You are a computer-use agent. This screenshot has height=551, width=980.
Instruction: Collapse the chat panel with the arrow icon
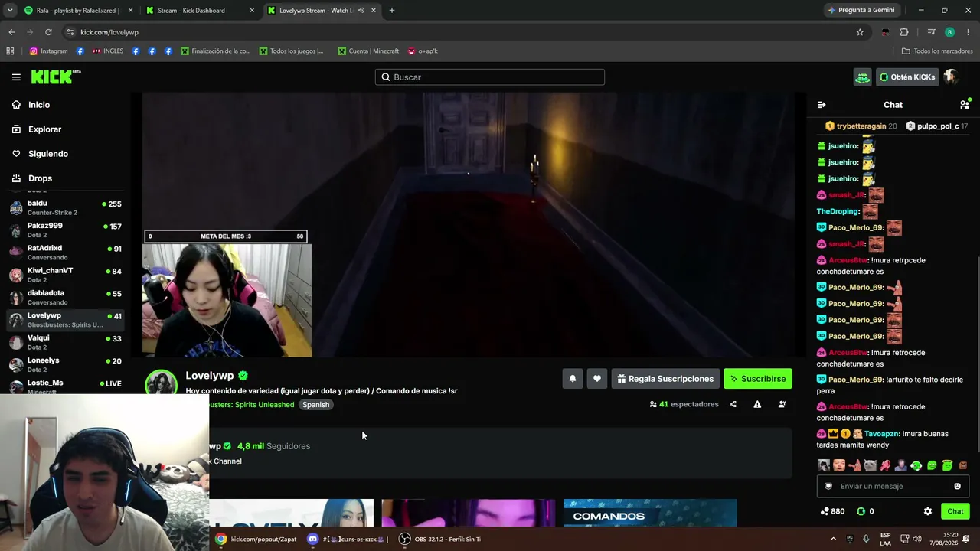pyautogui.click(x=822, y=105)
